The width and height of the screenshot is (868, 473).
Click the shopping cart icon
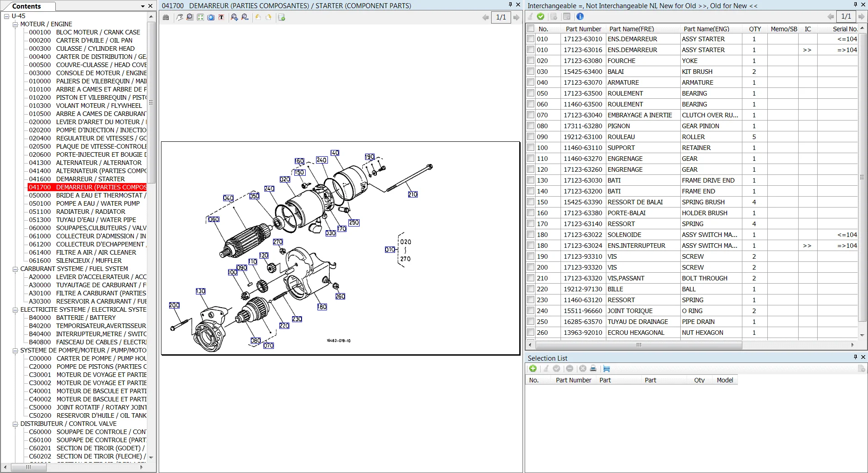pos(606,369)
